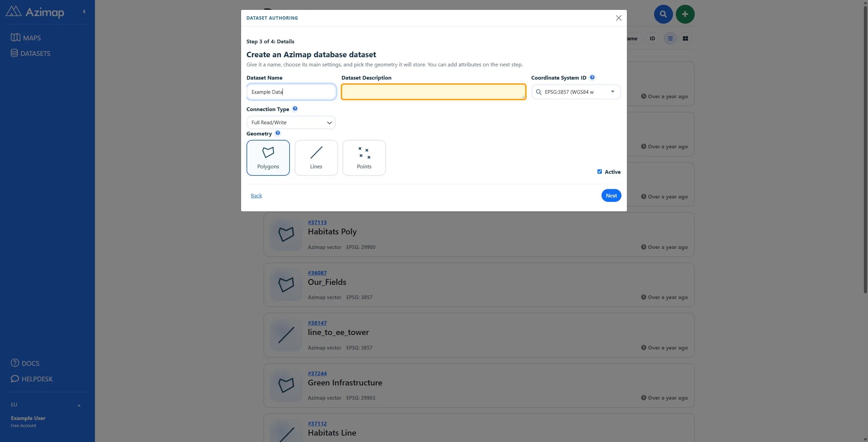
Task: Open dataset #37112
Action: [x=317, y=423]
